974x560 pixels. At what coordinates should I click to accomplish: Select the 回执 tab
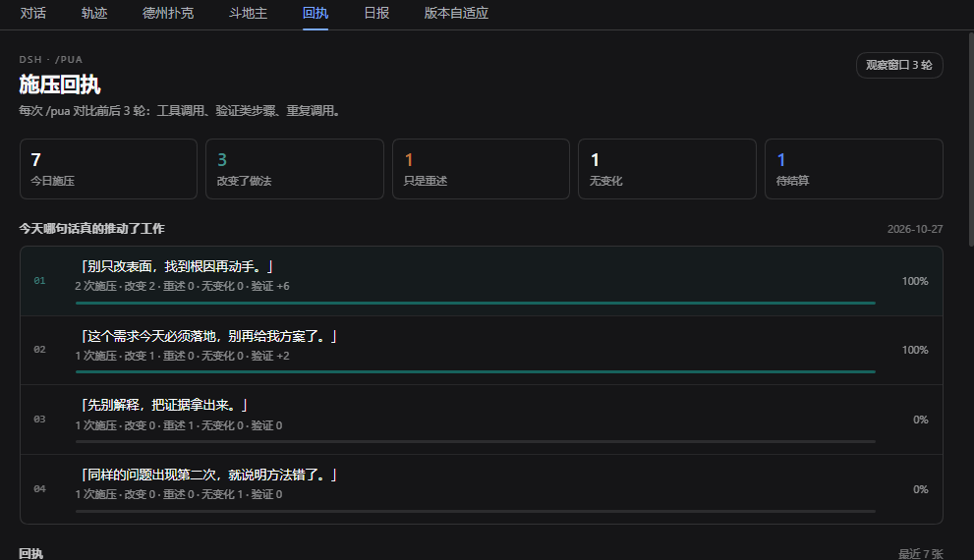(315, 13)
